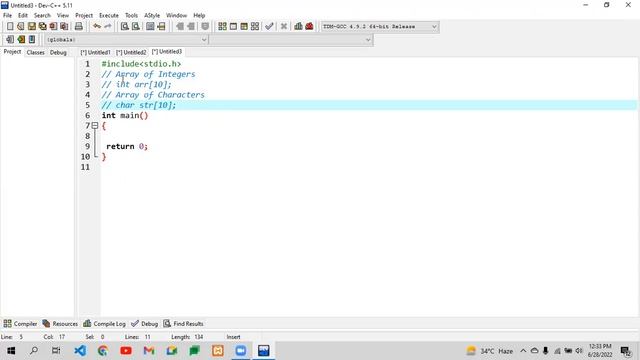The height and width of the screenshot is (360, 640).
Task: Click the 'int main()' code line
Action: click(x=125, y=116)
